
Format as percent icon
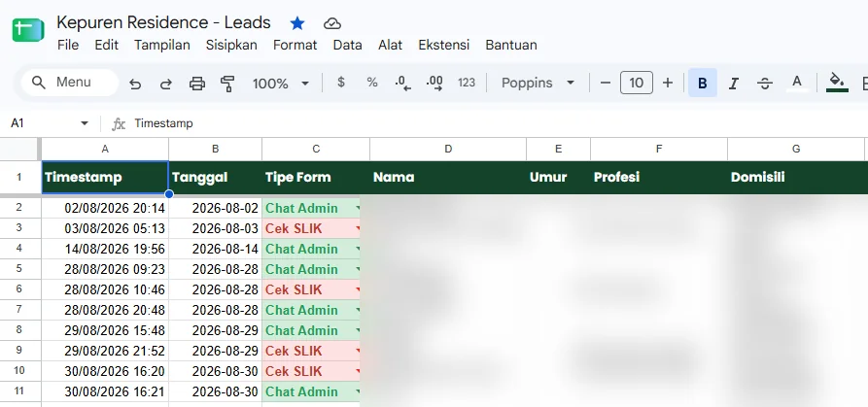(372, 83)
